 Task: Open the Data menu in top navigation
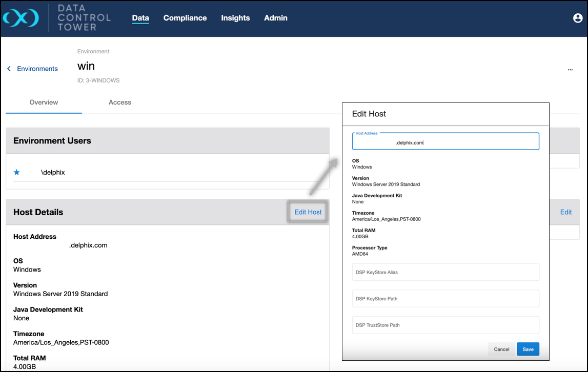point(140,18)
